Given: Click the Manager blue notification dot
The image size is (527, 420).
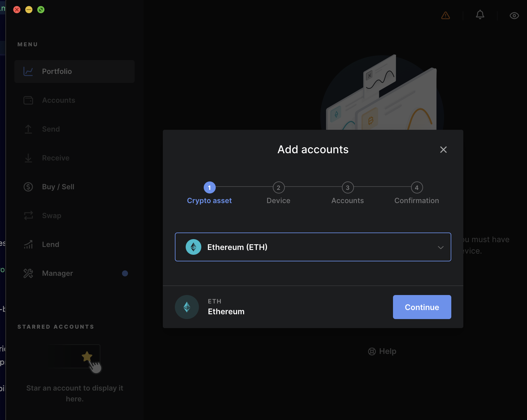Looking at the screenshot, I should [125, 273].
